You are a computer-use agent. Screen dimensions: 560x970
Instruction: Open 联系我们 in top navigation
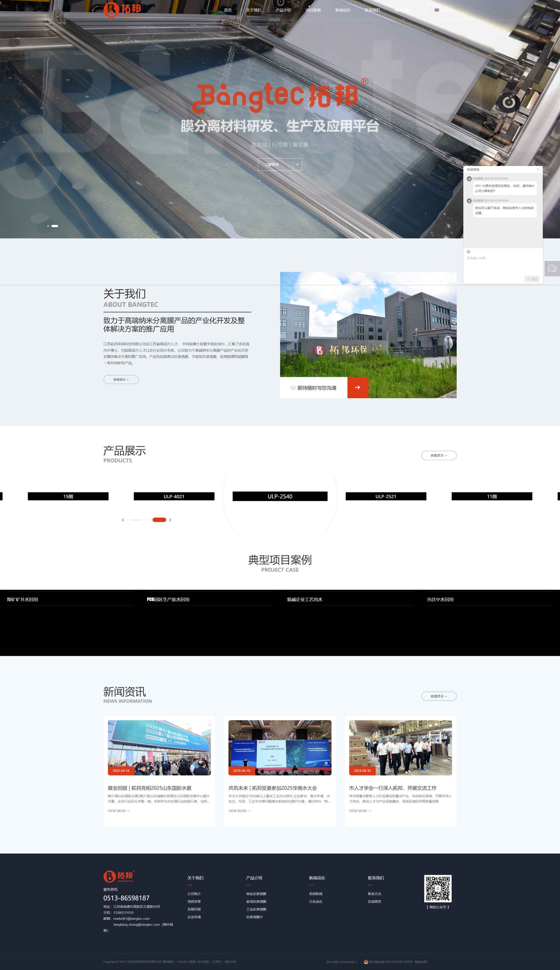372,10
